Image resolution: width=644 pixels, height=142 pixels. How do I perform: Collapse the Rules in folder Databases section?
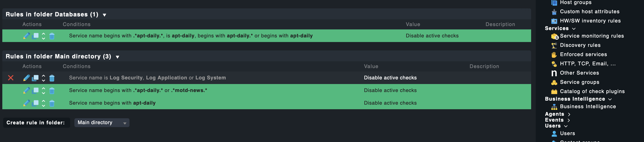104,15
